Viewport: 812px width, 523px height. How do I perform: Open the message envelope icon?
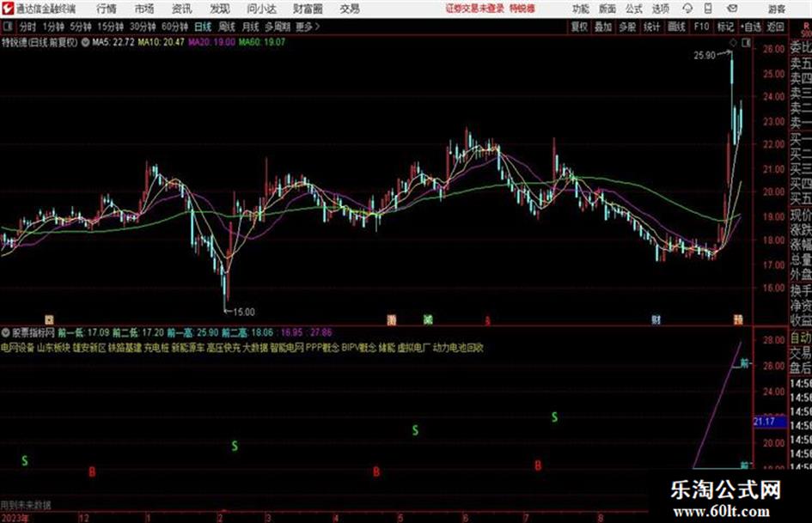[732, 9]
